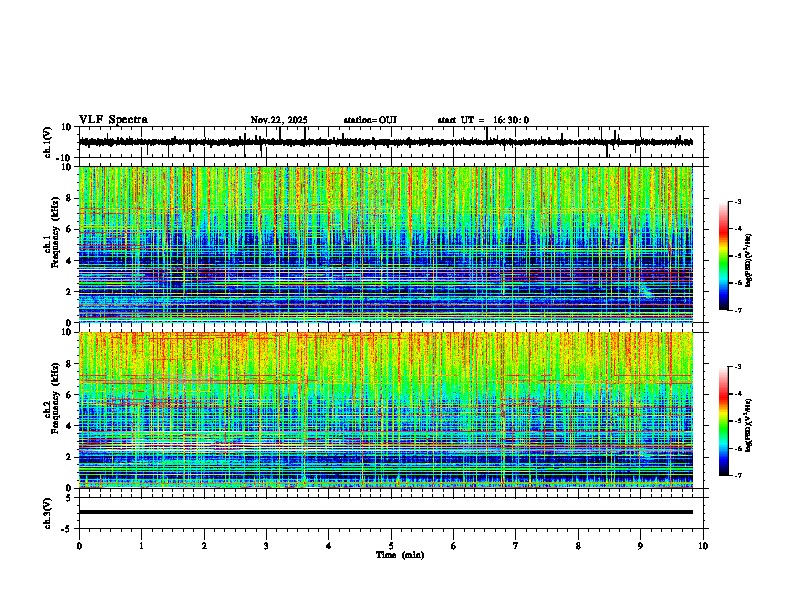Click the -7 label on ch.2 color scale
Image resolution: width=792 pixels, height=612 pixels.
738,475
